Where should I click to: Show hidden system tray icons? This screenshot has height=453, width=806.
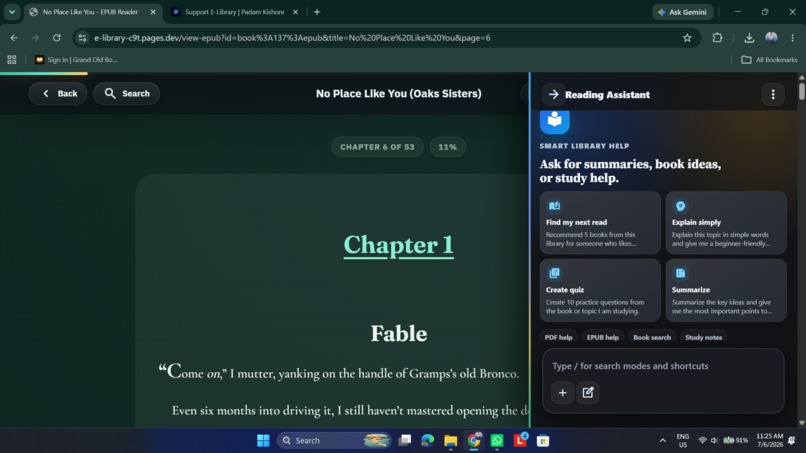point(663,441)
